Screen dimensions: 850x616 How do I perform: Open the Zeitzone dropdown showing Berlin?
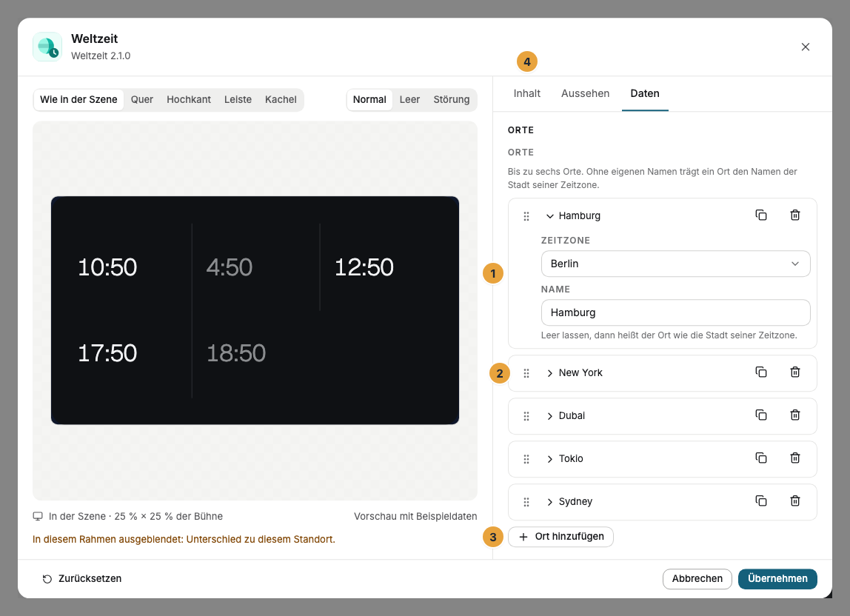point(675,264)
